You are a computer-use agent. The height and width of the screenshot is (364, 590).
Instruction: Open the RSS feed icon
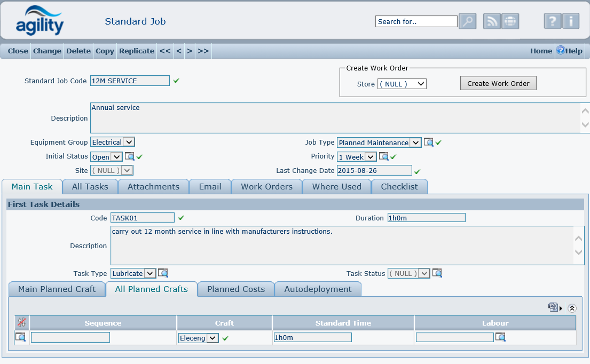pos(492,21)
